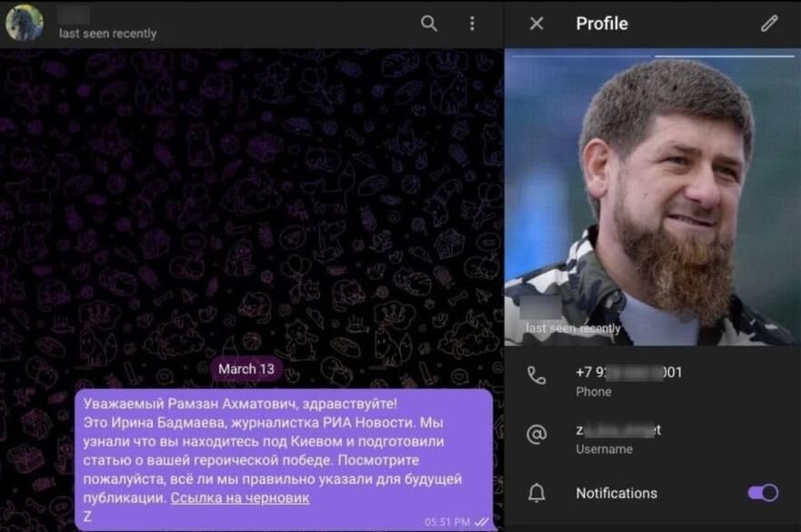
Task: Toggle Notifications off
Action: tap(764, 492)
